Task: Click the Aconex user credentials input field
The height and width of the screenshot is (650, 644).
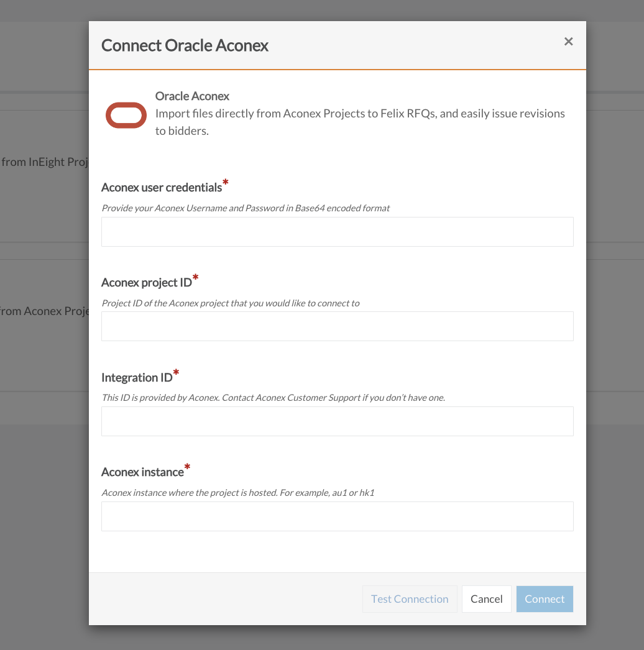Action: (337, 231)
